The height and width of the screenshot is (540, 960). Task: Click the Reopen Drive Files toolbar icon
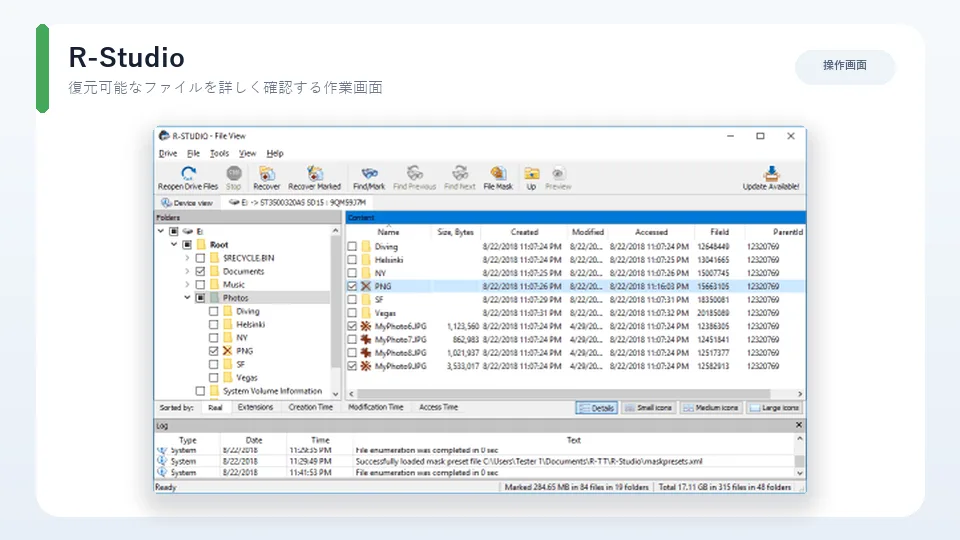coord(188,174)
